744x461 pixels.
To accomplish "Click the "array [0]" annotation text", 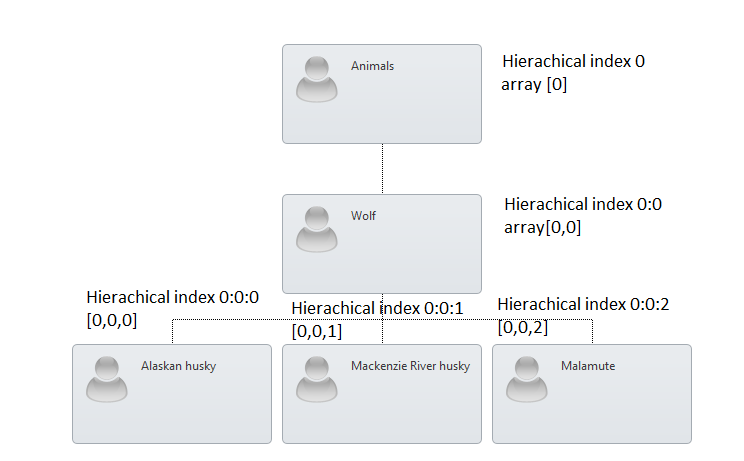I will 534,84.
